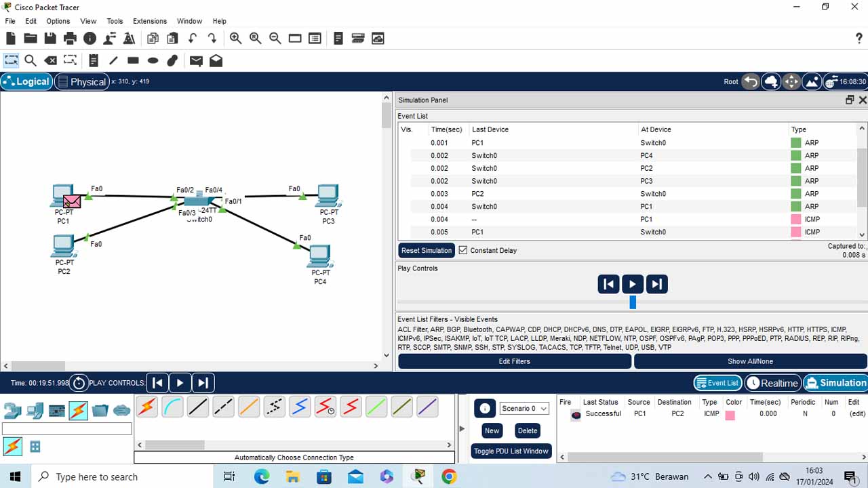Open a file using the folder icon

click(x=31, y=39)
